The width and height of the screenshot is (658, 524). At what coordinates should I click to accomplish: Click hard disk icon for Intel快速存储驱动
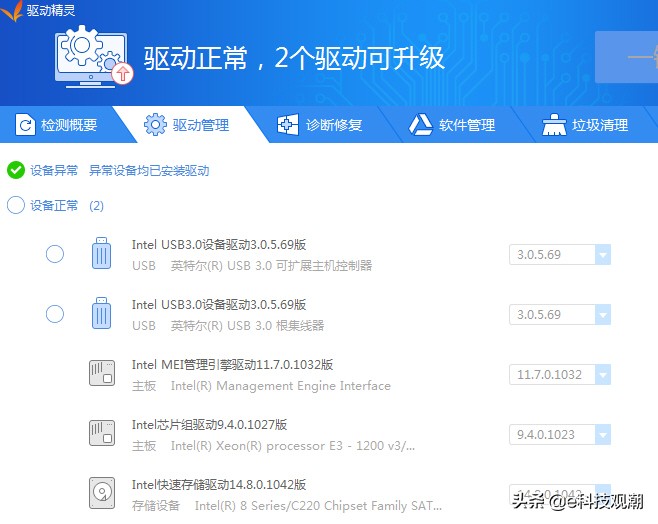point(102,493)
